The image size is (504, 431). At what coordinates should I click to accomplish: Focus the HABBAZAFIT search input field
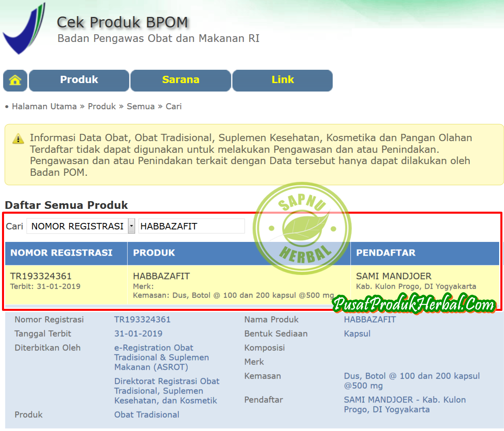pos(192,226)
